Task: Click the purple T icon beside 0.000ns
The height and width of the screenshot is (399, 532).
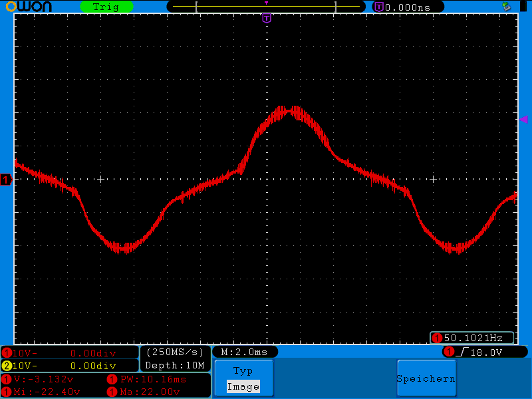Action: click(x=378, y=7)
